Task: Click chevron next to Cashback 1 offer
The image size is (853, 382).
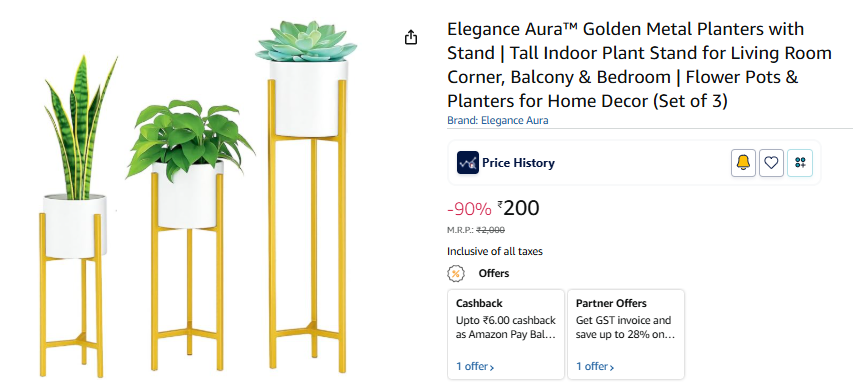Action: tap(492, 367)
